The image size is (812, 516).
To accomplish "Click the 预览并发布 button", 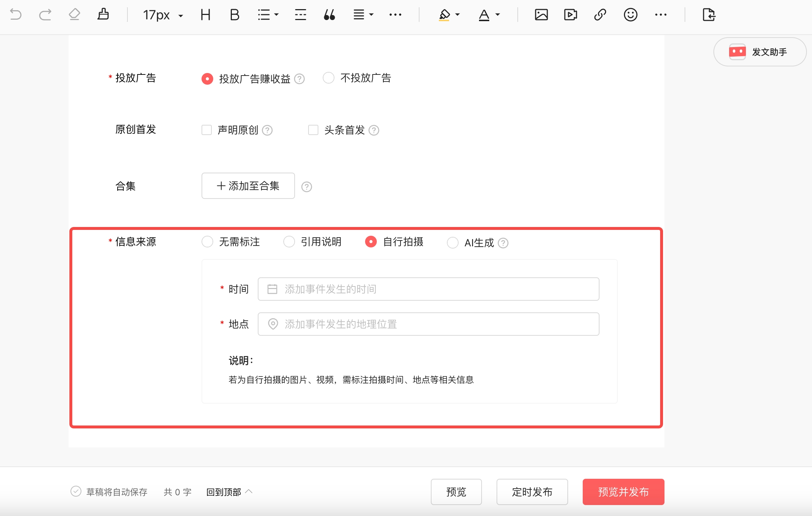I will point(623,492).
